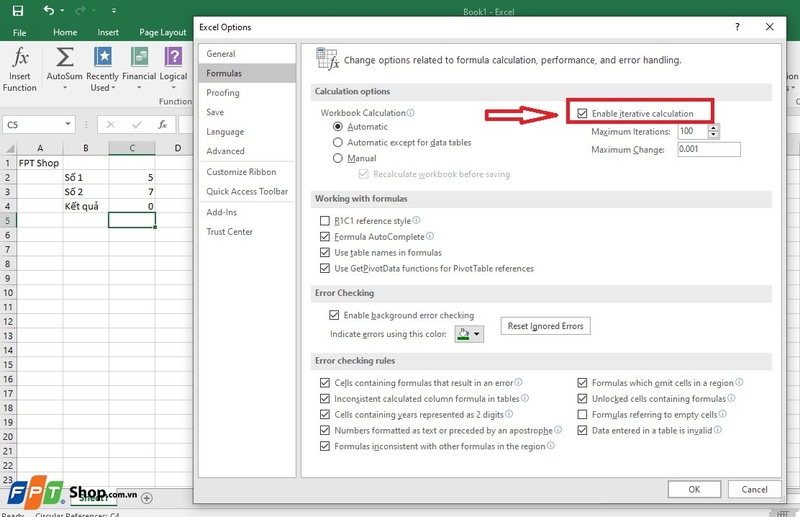Toggle Formula AutoComplete checkbox
The width and height of the screenshot is (800, 517).
tap(324, 236)
